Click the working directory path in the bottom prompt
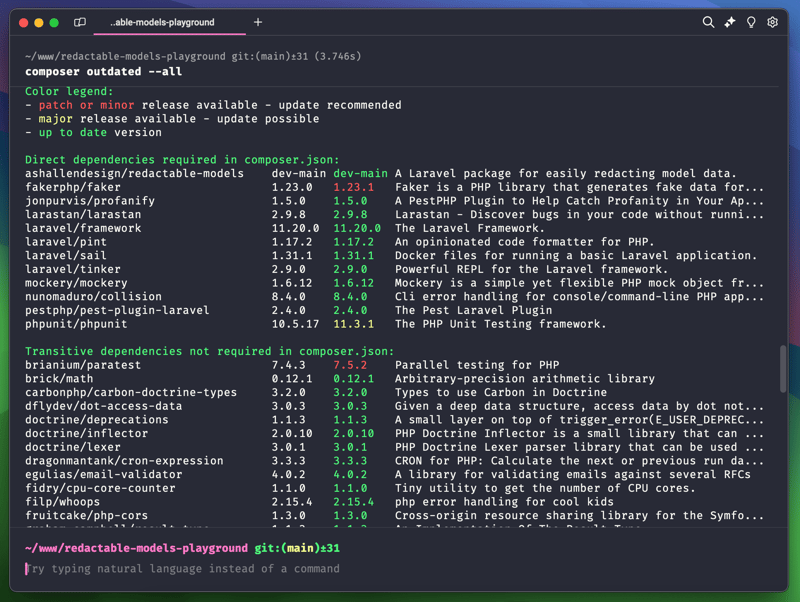This screenshot has width=800, height=602. (136, 548)
